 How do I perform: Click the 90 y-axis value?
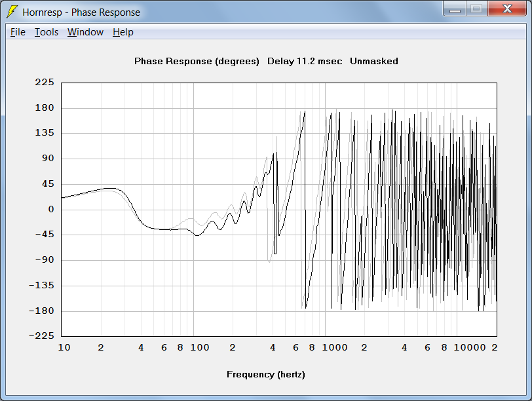[48, 158]
